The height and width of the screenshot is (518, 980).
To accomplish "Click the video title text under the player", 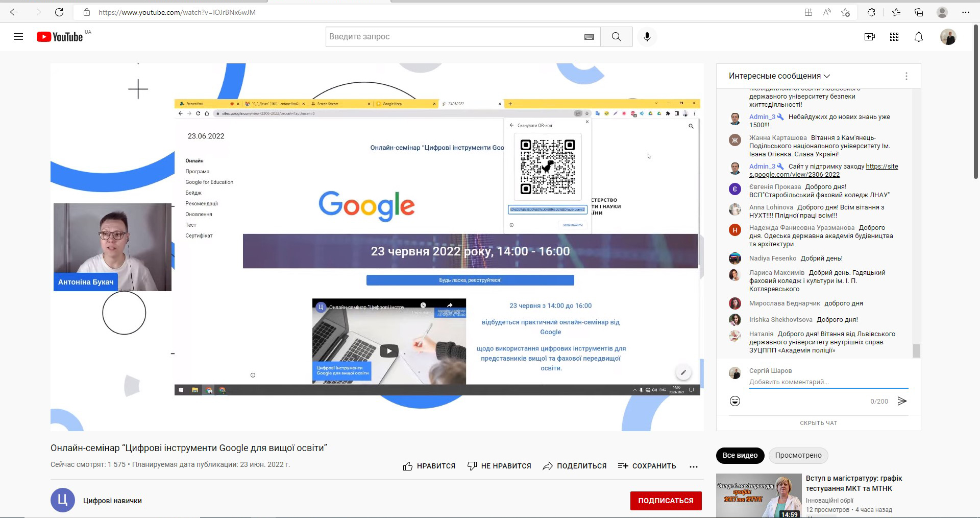I will point(189,448).
